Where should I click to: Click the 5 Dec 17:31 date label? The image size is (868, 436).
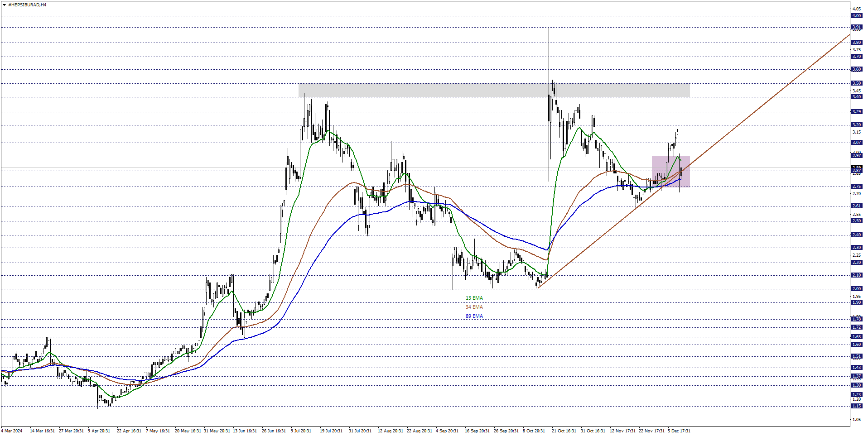pos(679,431)
